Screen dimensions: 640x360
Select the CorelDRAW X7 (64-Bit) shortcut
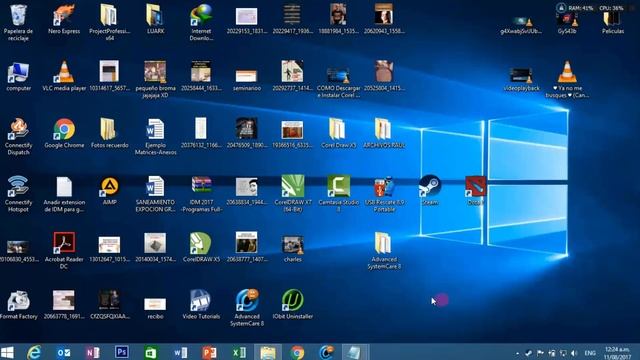tap(292, 186)
